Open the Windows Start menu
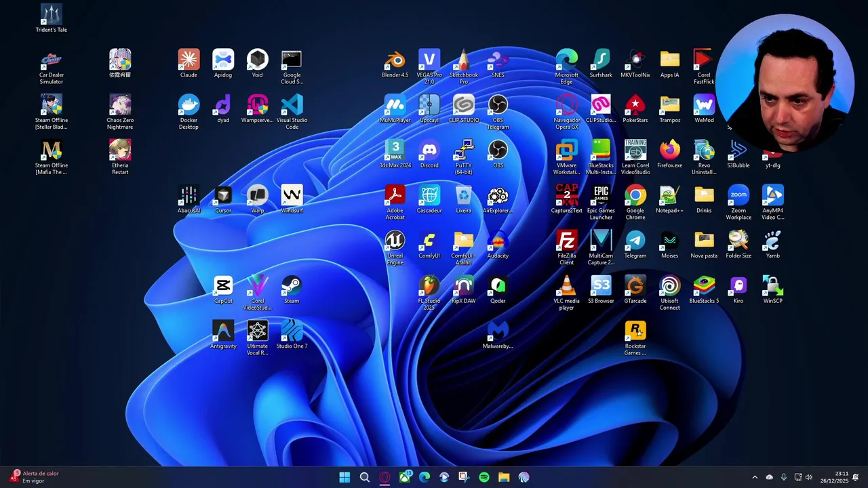Screen dimensions: 868x488 tap(344, 477)
